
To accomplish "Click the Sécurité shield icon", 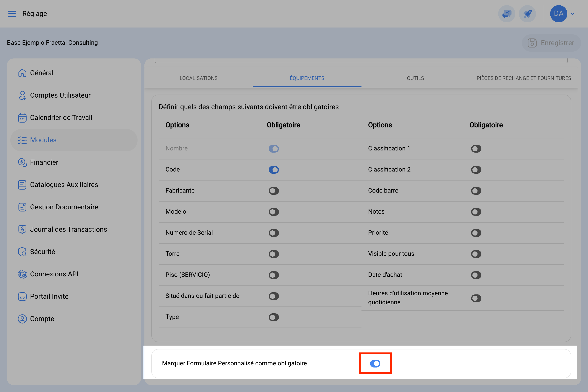I will (x=22, y=252).
